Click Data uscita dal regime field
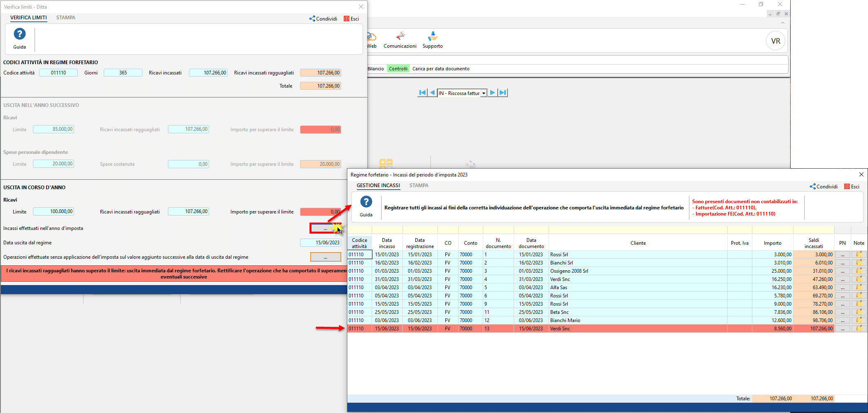This screenshot has height=413, width=868. [x=321, y=243]
